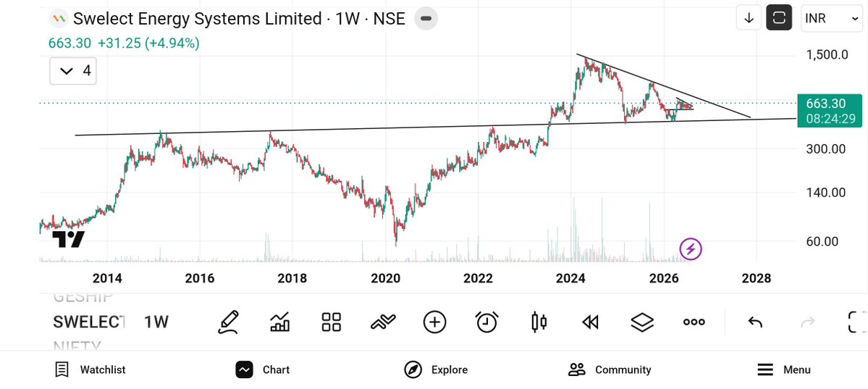Open the drawing tools pencil icon
868x389 pixels.
click(x=228, y=322)
